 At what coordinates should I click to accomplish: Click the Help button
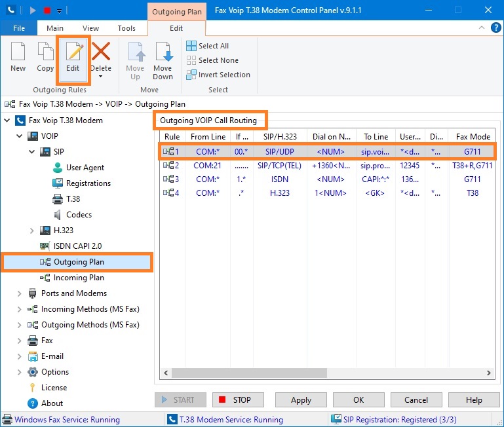tap(474, 400)
